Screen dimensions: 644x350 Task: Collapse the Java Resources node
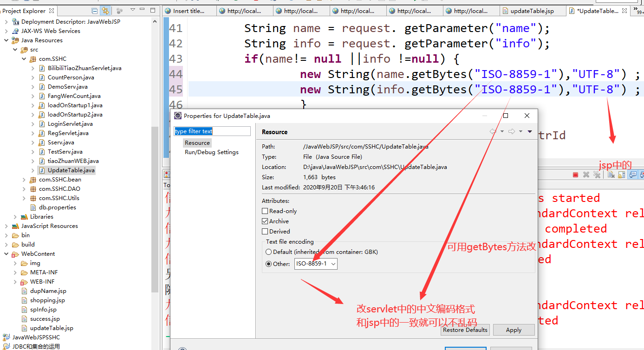6,40
